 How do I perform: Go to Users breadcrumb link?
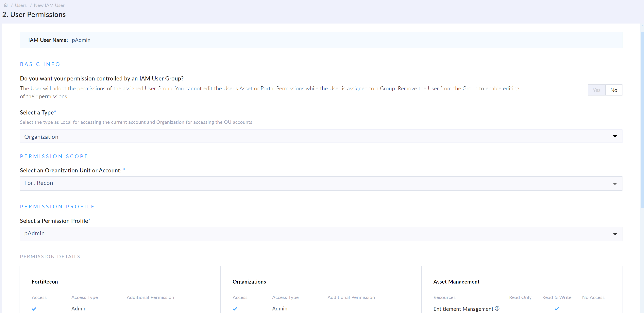(x=21, y=5)
